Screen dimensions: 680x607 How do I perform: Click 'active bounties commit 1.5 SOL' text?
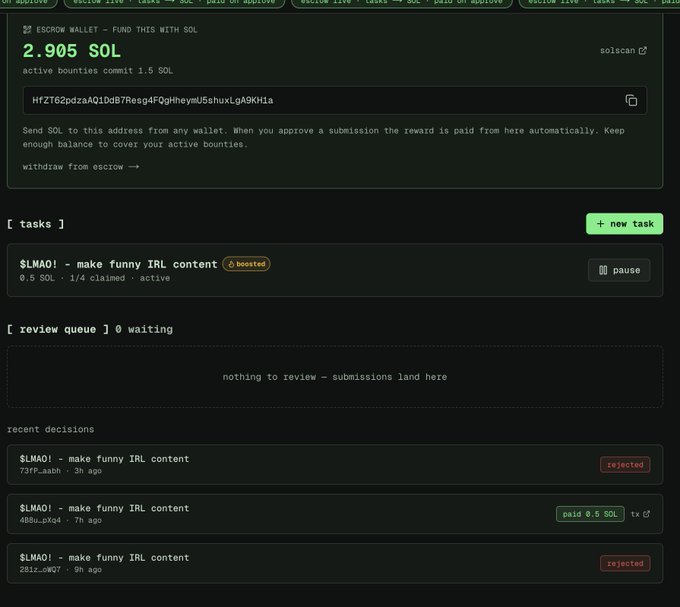(98, 71)
